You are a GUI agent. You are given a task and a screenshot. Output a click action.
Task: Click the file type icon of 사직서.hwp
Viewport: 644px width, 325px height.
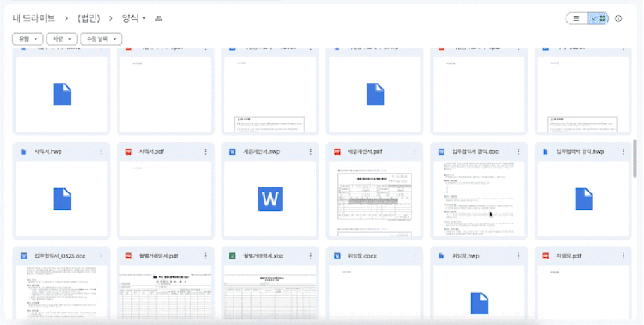(x=23, y=152)
